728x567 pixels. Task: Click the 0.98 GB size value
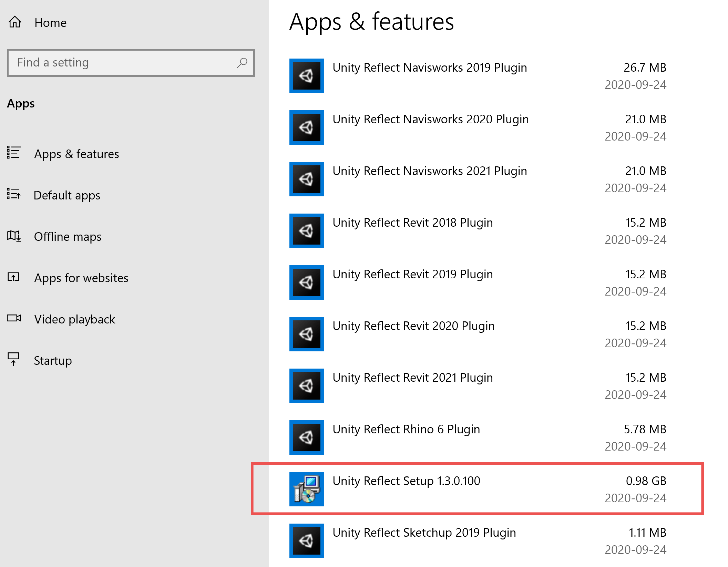pyautogui.click(x=646, y=481)
